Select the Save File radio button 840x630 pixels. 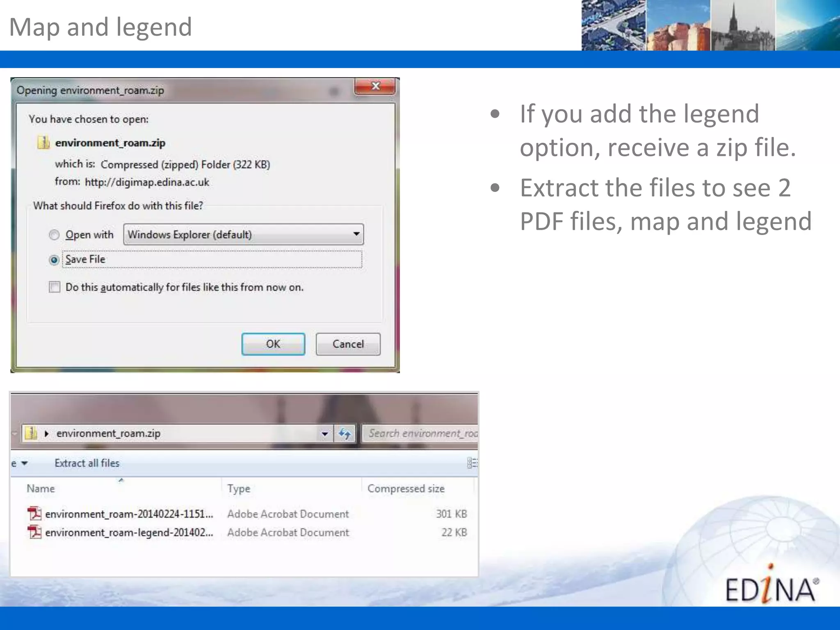(54, 260)
